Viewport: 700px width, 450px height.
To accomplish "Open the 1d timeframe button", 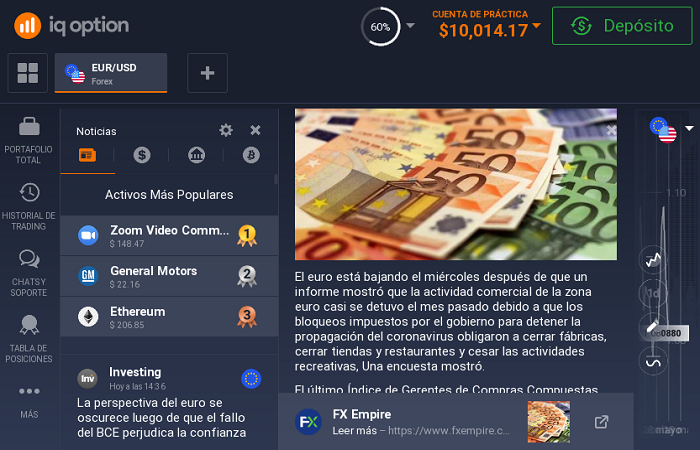I will 653,293.
